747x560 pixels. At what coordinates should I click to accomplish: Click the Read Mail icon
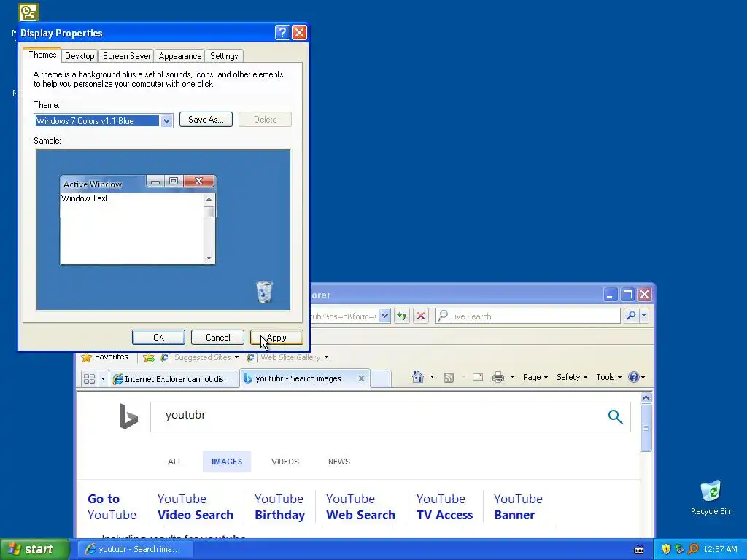pyautogui.click(x=478, y=377)
